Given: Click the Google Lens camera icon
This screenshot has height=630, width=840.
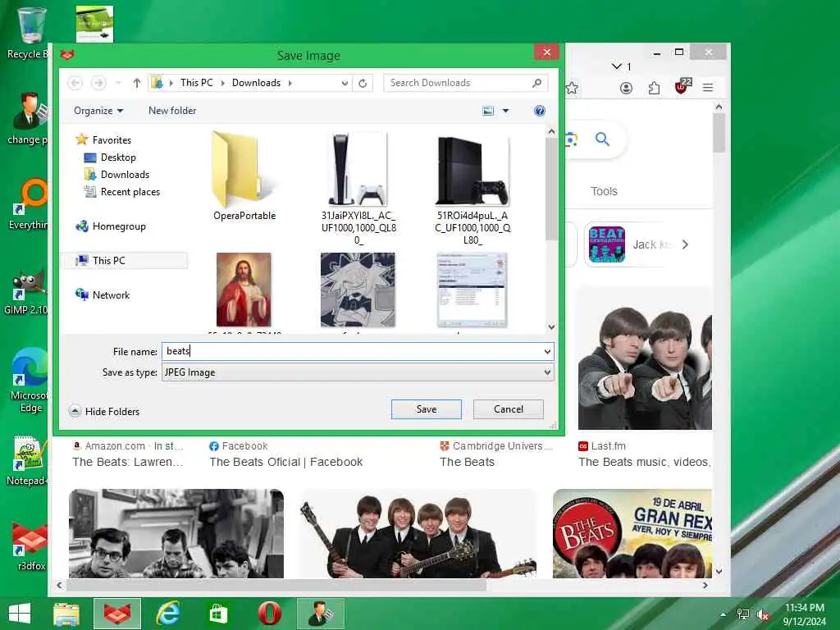Looking at the screenshot, I should pos(571,139).
